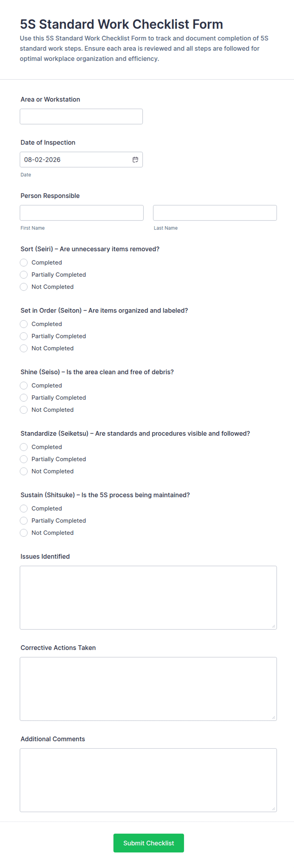Select Completed for Set in Order (Seiton)
Image resolution: width=294 pixels, height=868 pixels.
(x=24, y=324)
